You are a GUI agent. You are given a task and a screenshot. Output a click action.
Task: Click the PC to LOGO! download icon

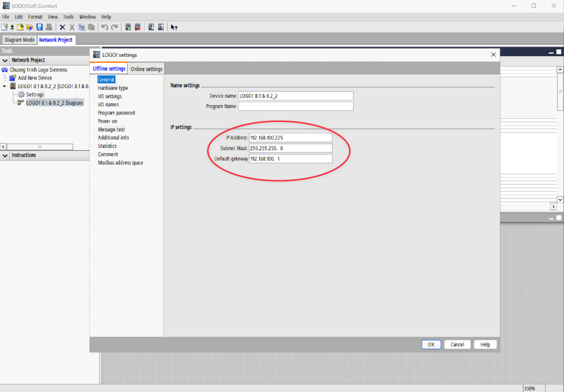coord(151,27)
